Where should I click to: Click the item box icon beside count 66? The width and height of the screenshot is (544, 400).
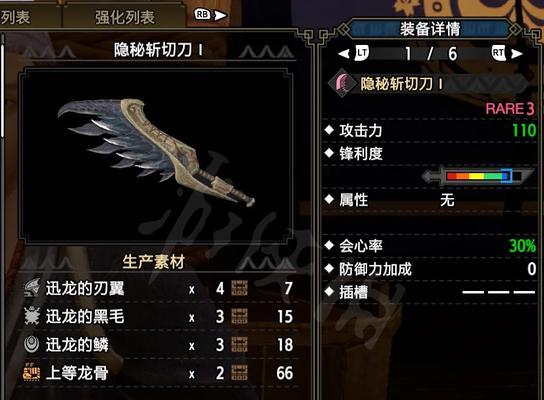coord(239,373)
